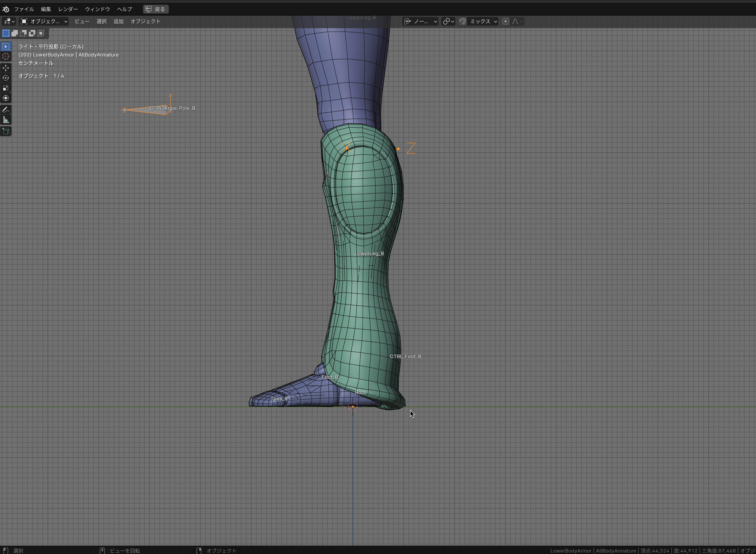This screenshot has height=554, width=756.
Task: Activate the Scale tool
Action: (x=6, y=88)
